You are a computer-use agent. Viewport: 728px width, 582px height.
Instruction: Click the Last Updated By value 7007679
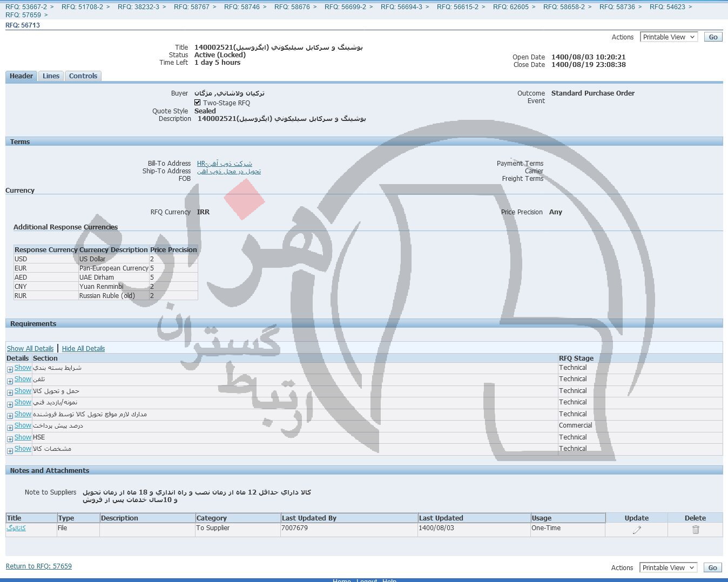click(x=294, y=528)
